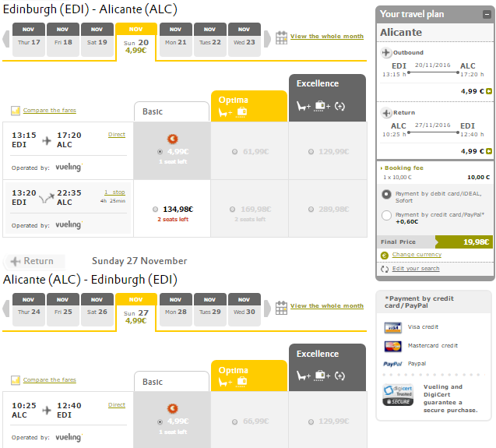Click return calendar icon for whole month

click(282, 307)
